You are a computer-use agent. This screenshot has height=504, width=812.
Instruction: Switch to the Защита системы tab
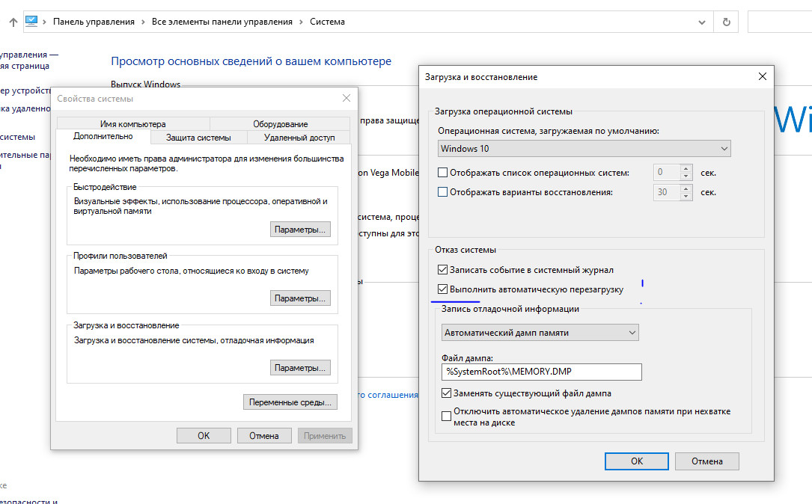point(198,138)
